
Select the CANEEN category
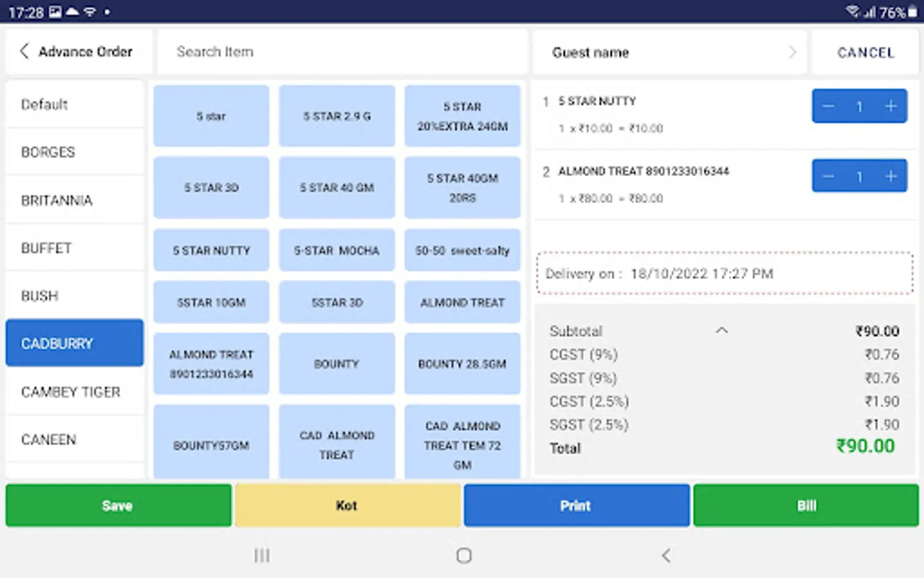pyautogui.click(x=74, y=440)
